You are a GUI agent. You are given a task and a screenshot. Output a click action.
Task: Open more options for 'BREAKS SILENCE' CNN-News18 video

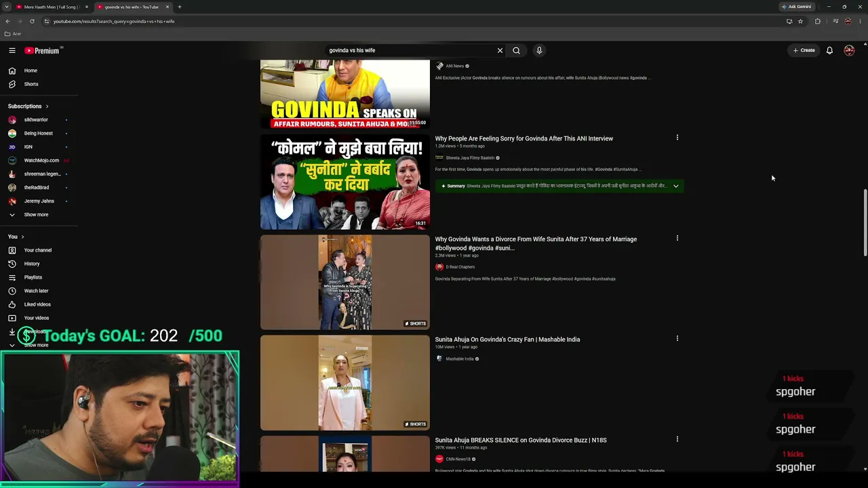coord(677,439)
